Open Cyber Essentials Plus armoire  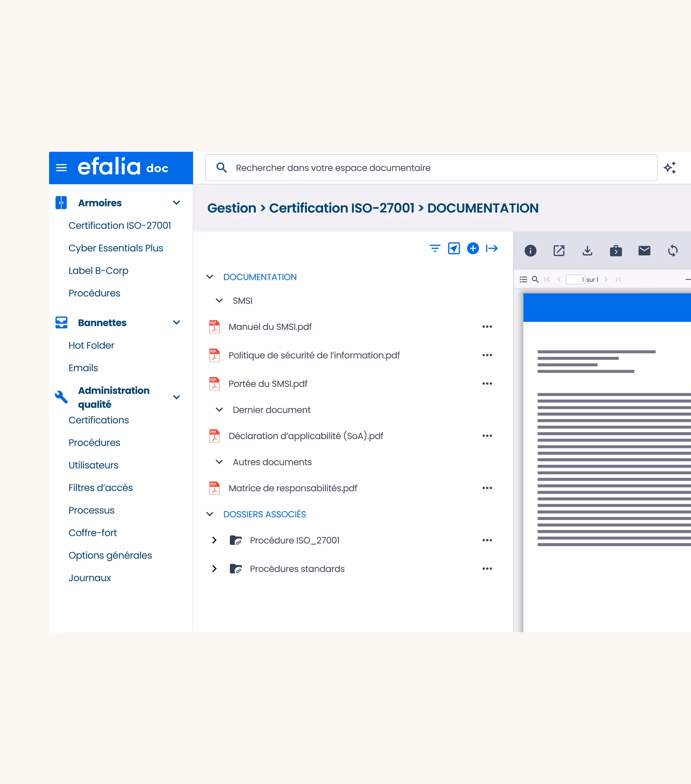coord(116,248)
